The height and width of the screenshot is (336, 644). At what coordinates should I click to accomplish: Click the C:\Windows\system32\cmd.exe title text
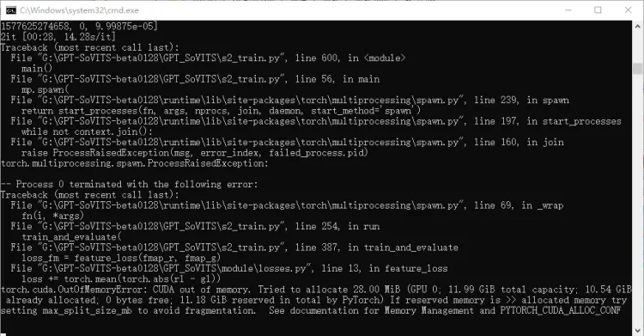pyautogui.click(x=79, y=10)
